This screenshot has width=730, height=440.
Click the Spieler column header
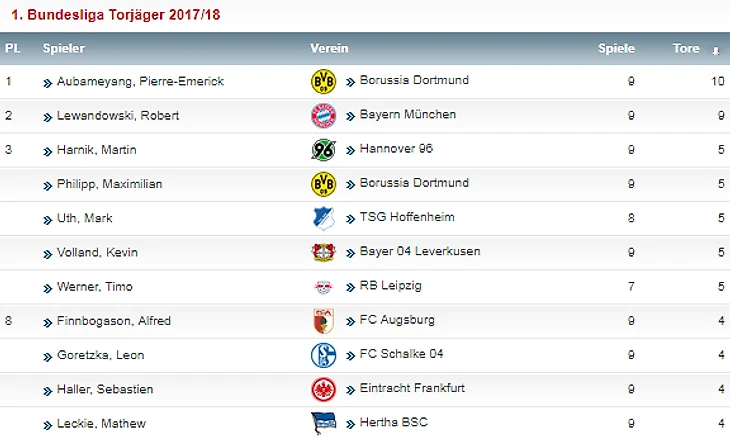[x=64, y=48]
